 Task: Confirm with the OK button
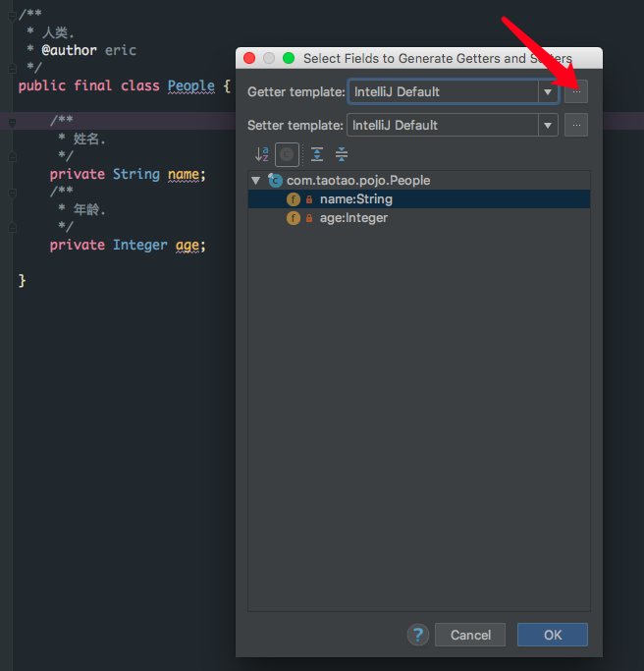pyautogui.click(x=552, y=635)
